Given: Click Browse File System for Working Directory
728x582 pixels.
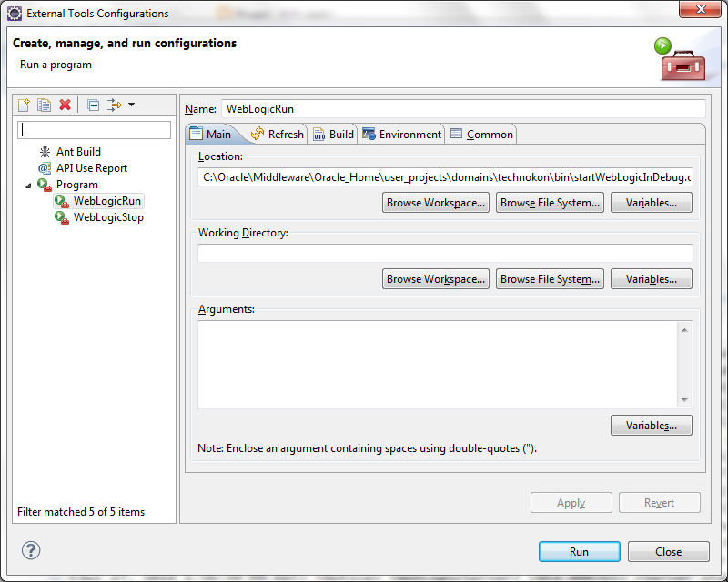Looking at the screenshot, I should click(550, 278).
